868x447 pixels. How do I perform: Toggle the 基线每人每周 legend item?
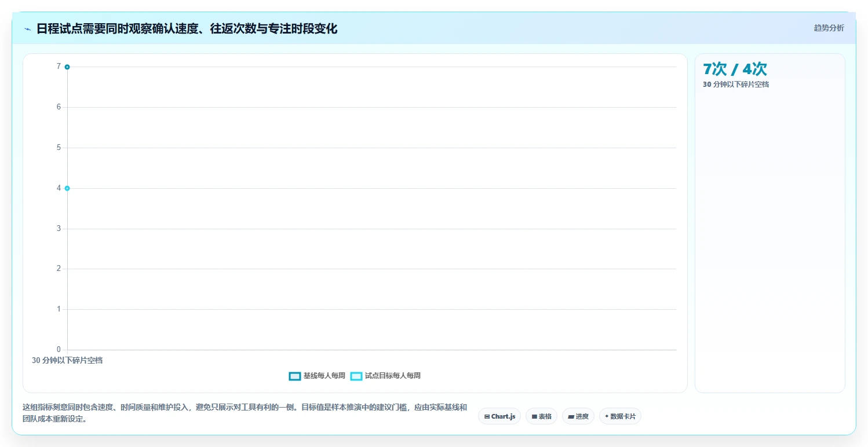click(317, 376)
